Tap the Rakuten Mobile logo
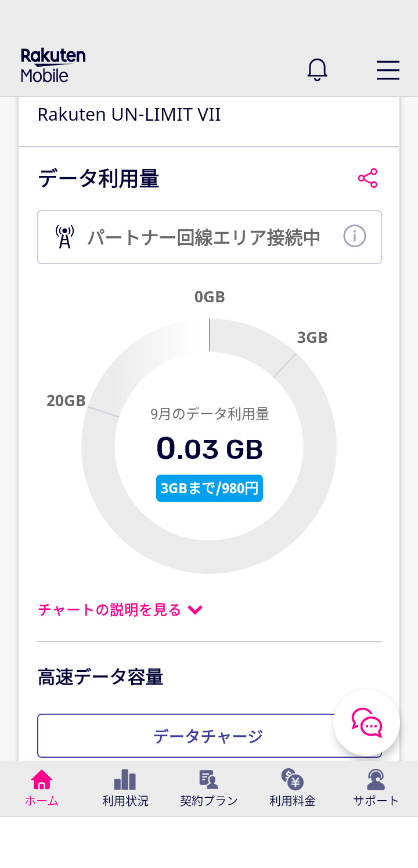This screenshot has height=868, width=418. tap(53, 65)
